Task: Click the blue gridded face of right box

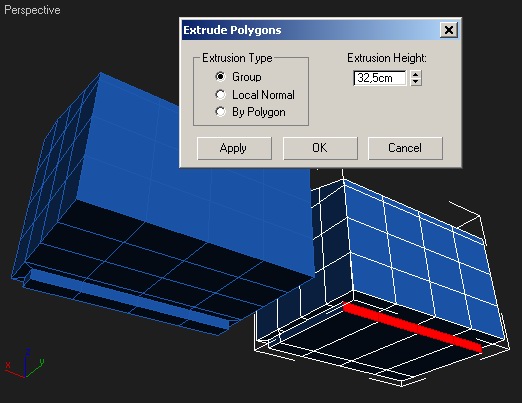Action: (x=423, y=253)
